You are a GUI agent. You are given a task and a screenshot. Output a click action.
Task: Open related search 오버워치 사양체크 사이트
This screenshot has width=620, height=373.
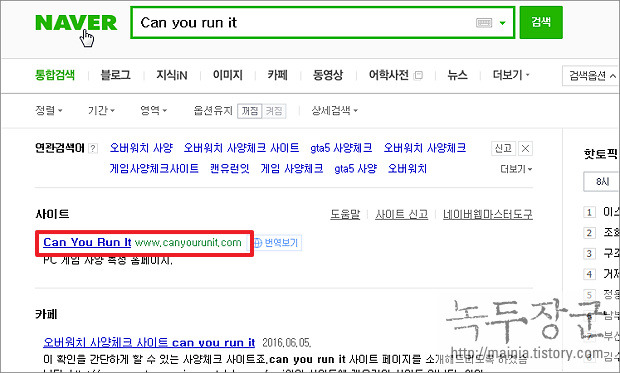tap(241, 148)
